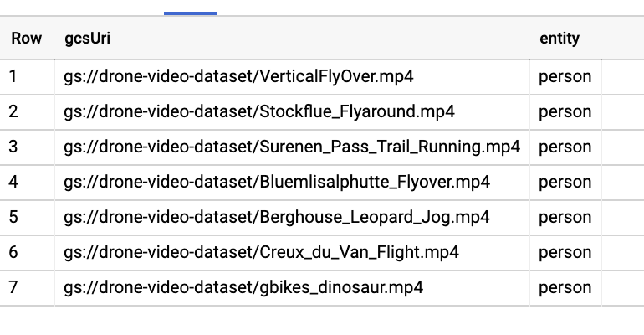This screenshot has height=335, width=644.
Task: Click the gcsUri column header
Action: [87, 39]
